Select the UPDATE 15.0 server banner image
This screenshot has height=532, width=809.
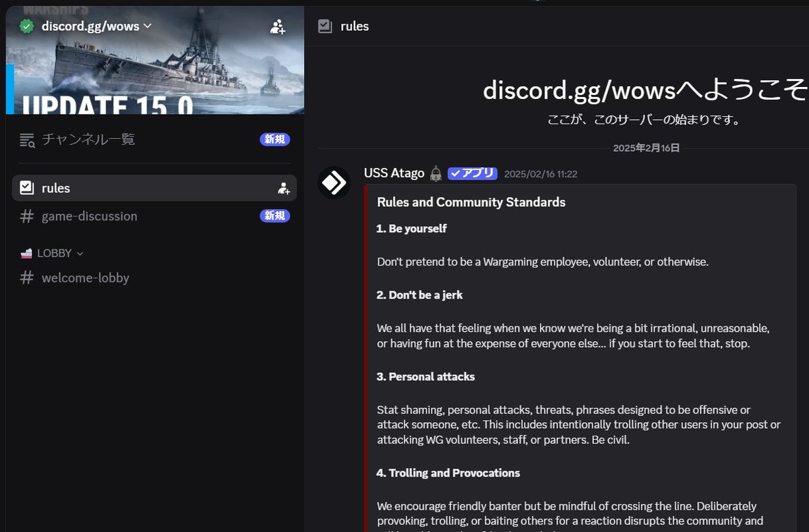(x=155, y=74)
